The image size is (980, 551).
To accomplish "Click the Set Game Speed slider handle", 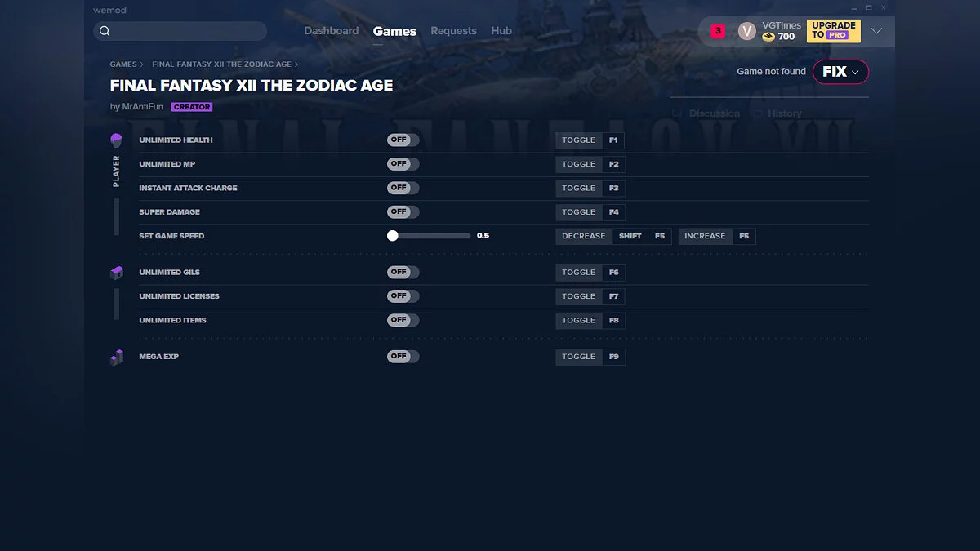I will [x=393, y=236].
